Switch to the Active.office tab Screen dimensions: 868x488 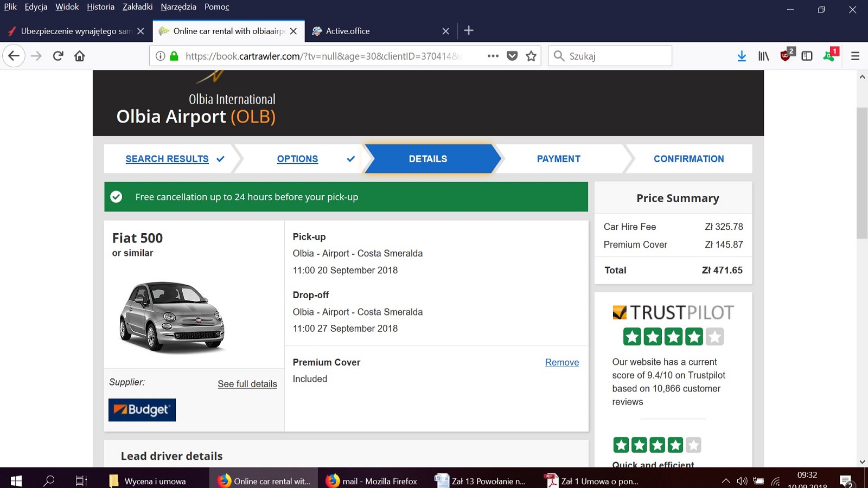(381, 31)
